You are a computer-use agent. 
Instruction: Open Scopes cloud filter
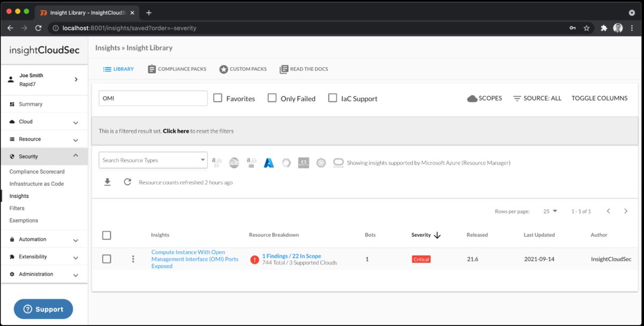[x=485, y=98]
